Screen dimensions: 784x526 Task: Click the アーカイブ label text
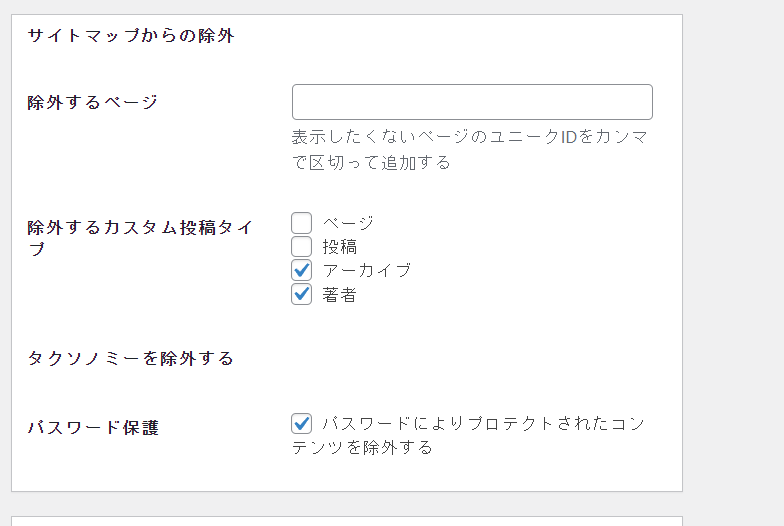point(366,270)
